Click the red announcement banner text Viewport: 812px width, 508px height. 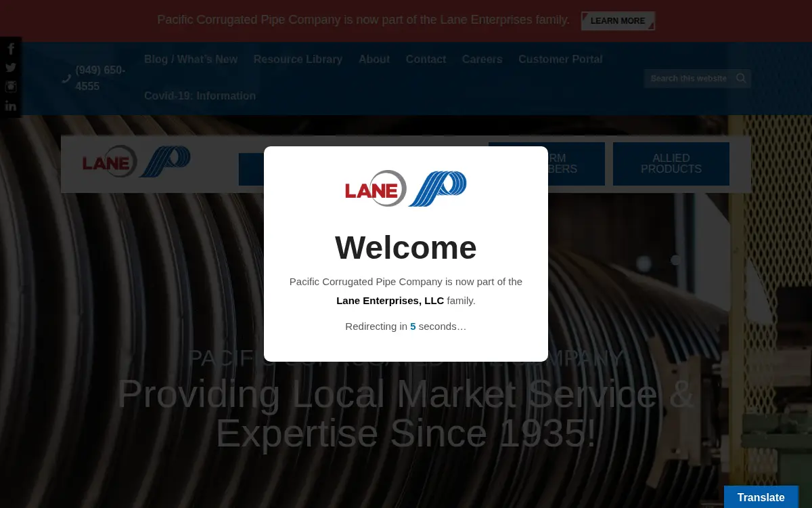pyautogui.click(x=363, y=20)
